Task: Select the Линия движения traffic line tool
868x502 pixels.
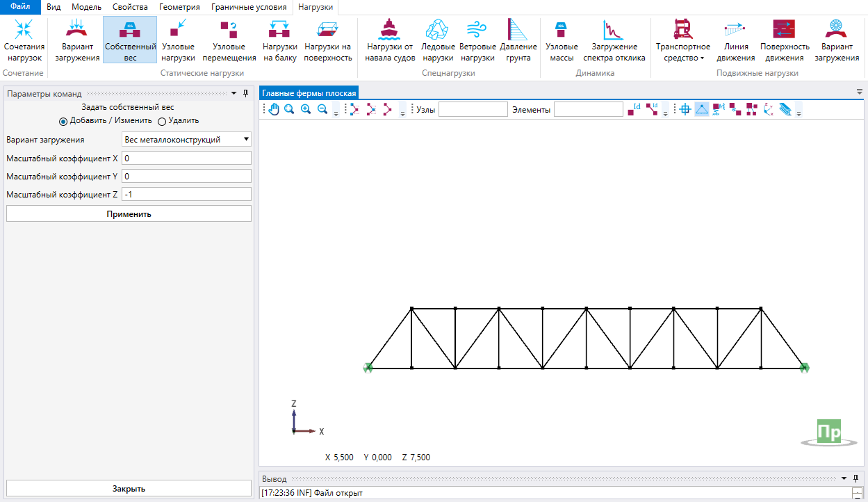Action: coord(735,40)
